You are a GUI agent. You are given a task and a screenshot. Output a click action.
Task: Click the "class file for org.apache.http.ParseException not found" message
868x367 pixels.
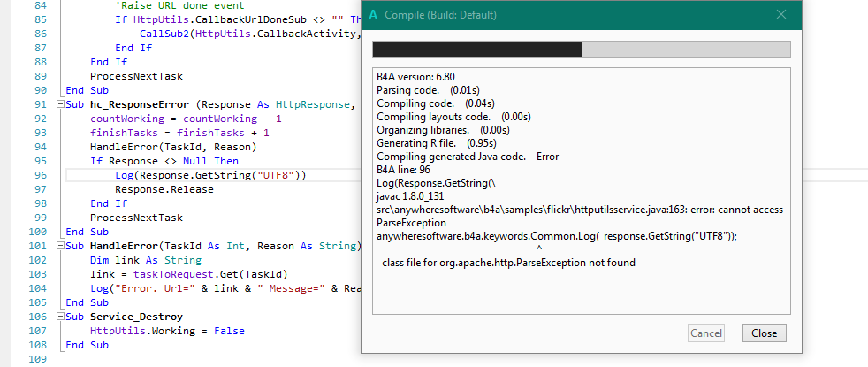[x=508, y=263]
